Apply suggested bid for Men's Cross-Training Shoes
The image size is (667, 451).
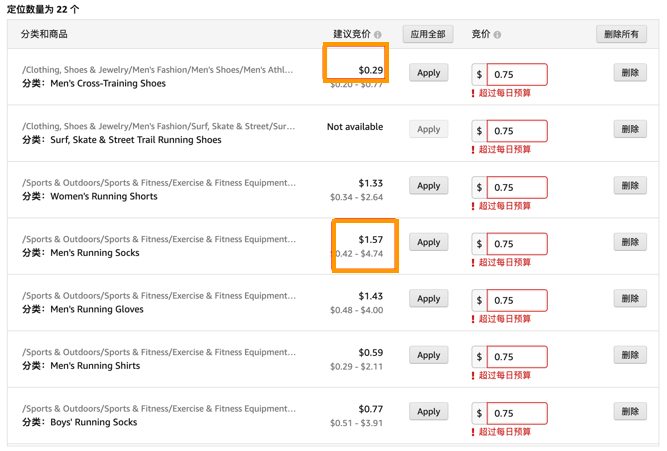428,73
